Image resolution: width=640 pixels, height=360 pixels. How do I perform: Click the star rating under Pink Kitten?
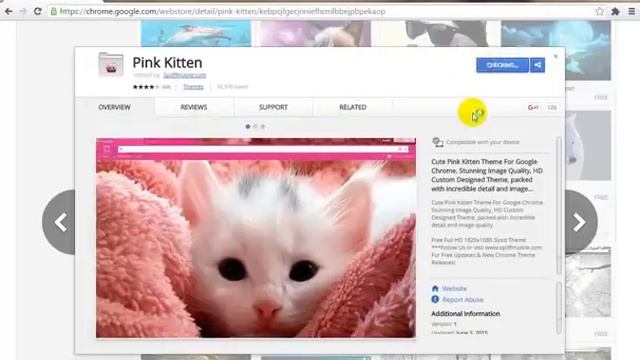146,87
